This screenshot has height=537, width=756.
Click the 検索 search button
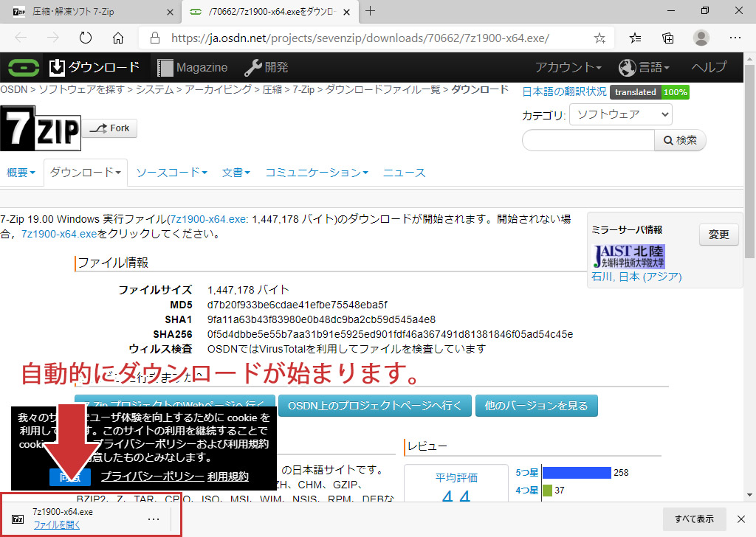(x=680, y=140)
